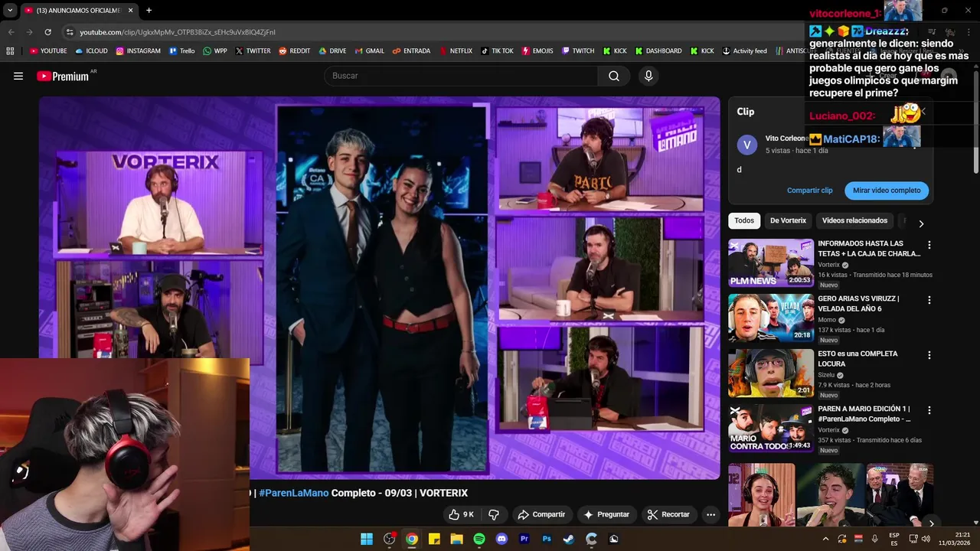This screenshot has height=551, width=980.
Task: Open a new Chrome tab
Action: click(x=149, y=11)
